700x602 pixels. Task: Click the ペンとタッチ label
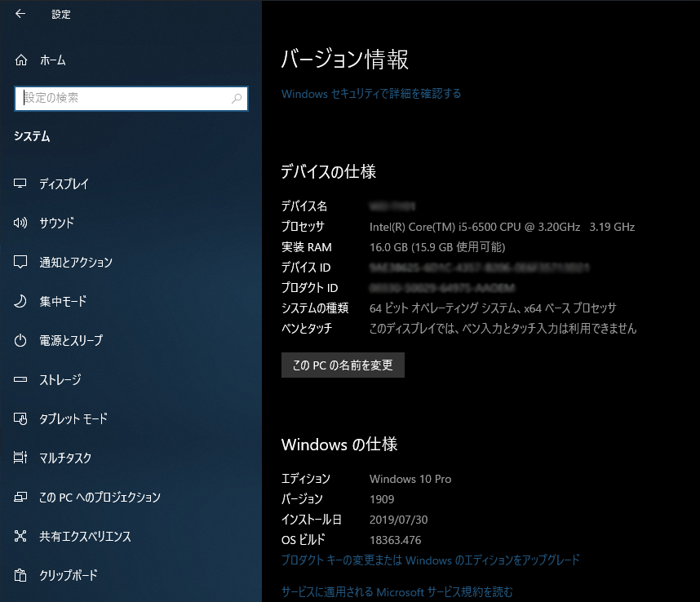click(x=307, y=329)
